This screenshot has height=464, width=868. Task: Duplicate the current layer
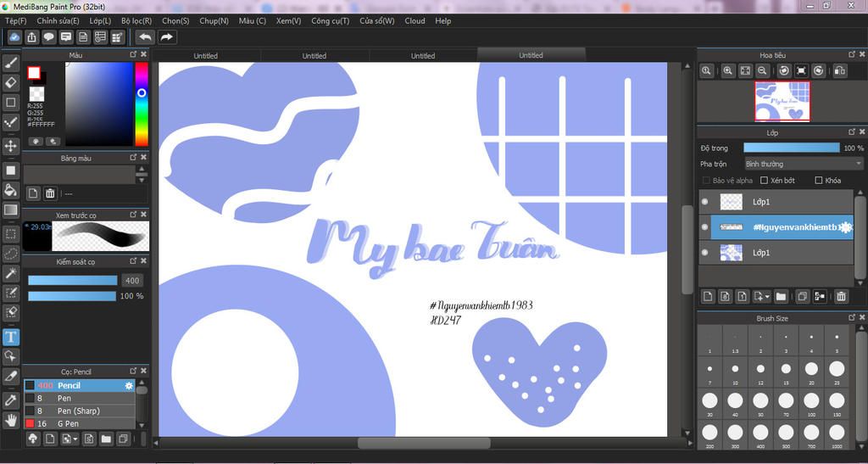(x=802, y=296)
